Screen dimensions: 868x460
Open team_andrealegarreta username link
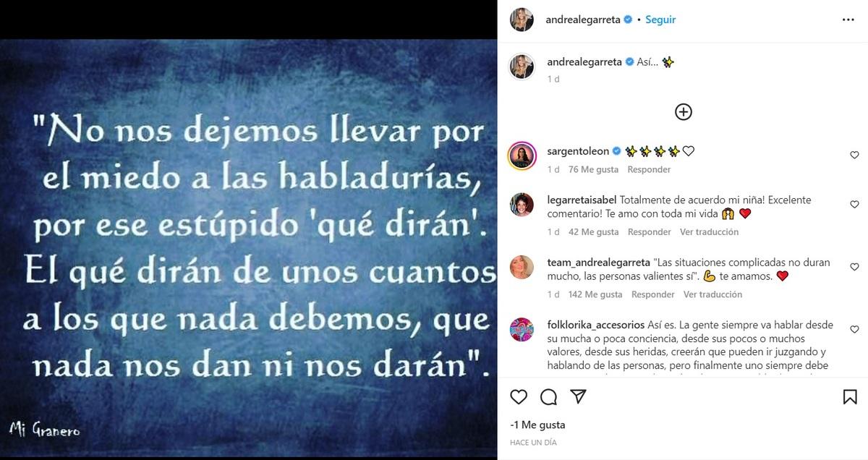point(598,263)
